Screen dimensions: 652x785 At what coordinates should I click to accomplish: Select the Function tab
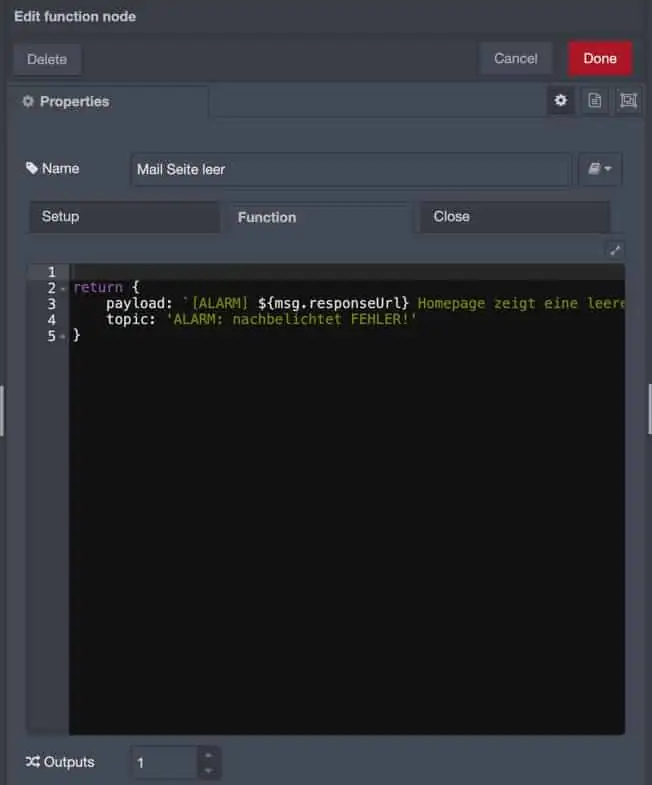click(x=320, y=217)
